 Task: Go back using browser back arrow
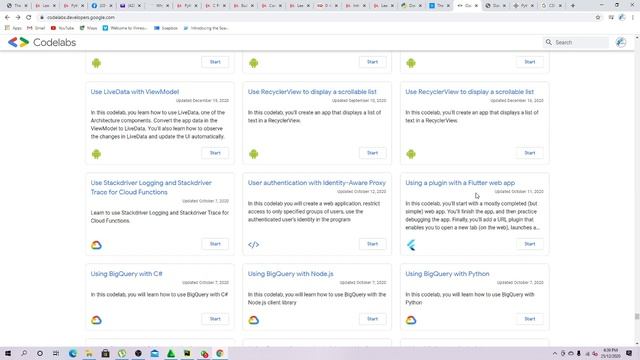(x=7, y=18)
